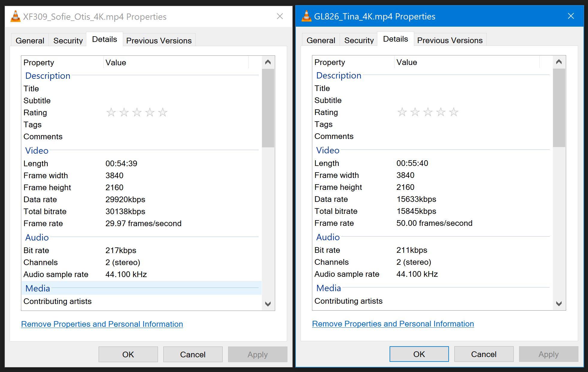Set first rating star in XF309 properties
The width and height of the screenshot is (588, 372).
click(x=111, y=113)
